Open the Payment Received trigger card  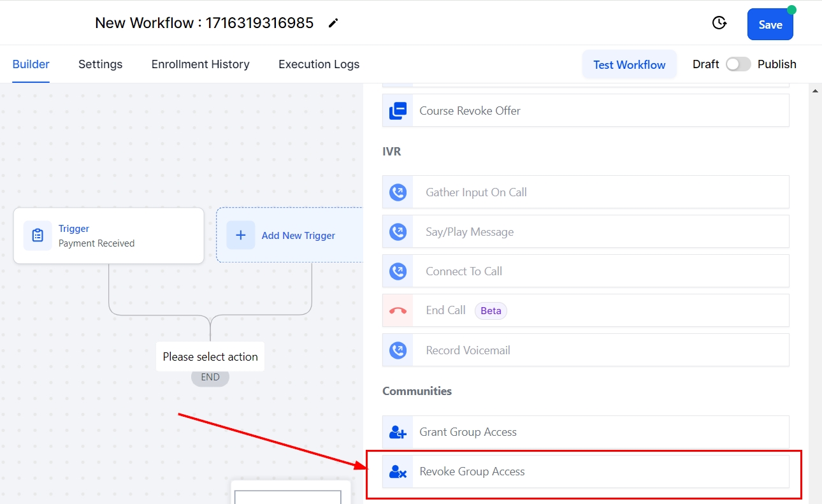[108, 236]
